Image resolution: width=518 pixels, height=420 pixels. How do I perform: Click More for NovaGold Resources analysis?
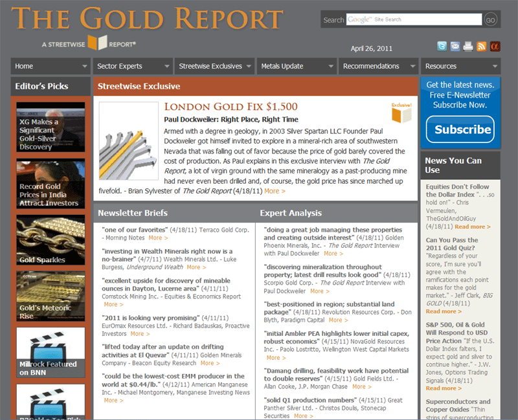(x=276, y=358)
